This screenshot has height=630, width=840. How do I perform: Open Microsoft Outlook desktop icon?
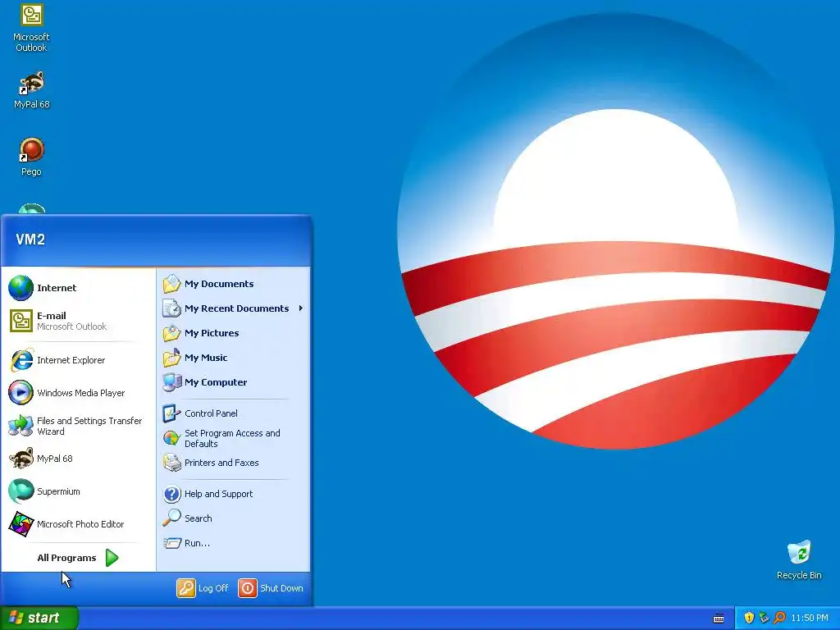31,27
